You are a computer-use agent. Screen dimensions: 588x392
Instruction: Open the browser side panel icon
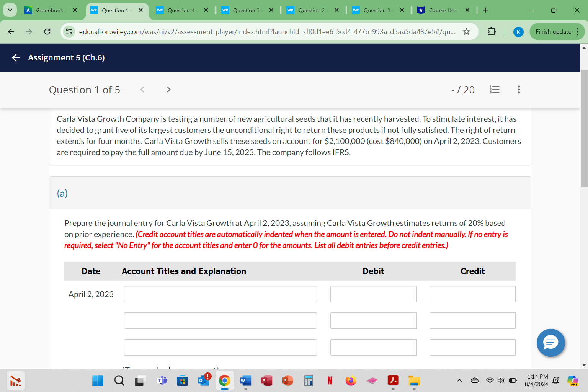[491, 31]
